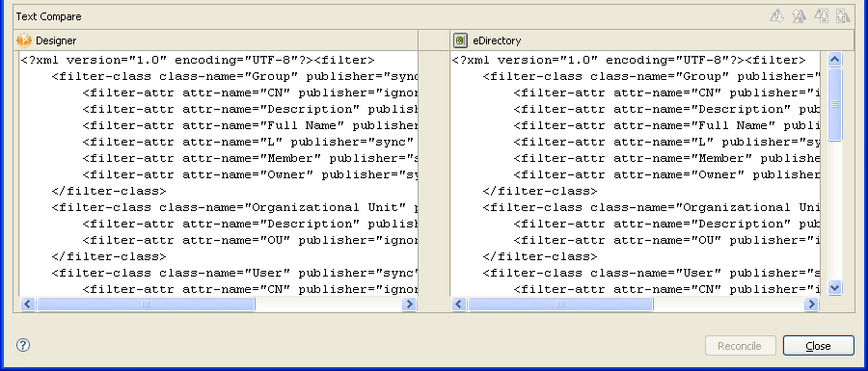Screen dimensions: 868x371
Task: Click the Designer pane horizontal scroll right arrow
Action: click(409, 304)
